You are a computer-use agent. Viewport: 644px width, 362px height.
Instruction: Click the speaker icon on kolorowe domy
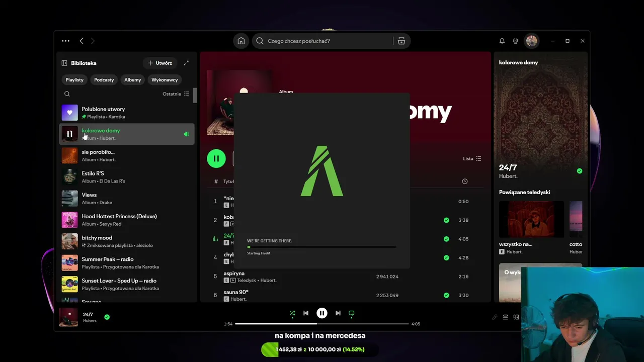pos(186,134)
